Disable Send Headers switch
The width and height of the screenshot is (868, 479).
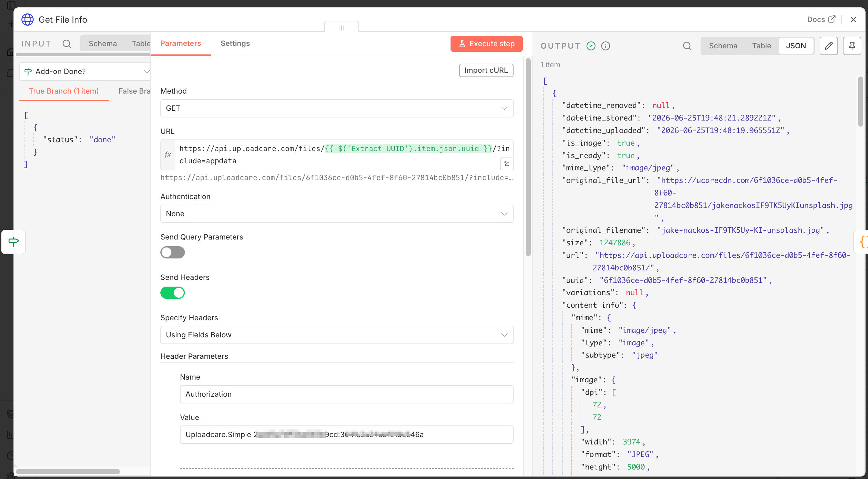[173, 293]
